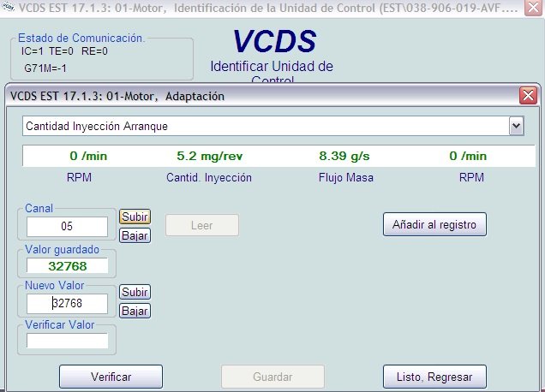This screenshot has width=545, height=392.
Task: Click the Leer button
Action: (x=202, y=225)
